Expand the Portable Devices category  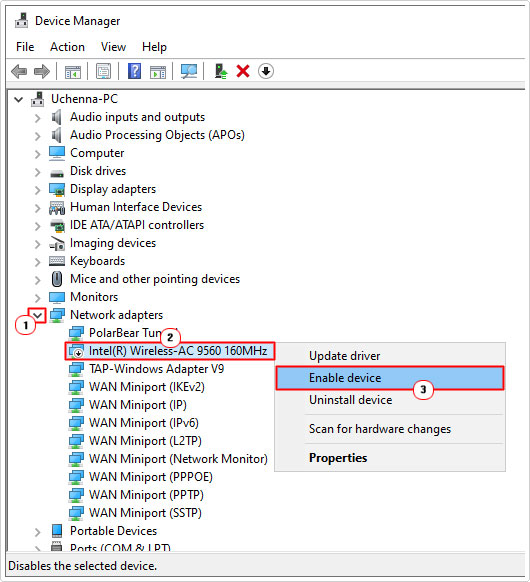37,532
